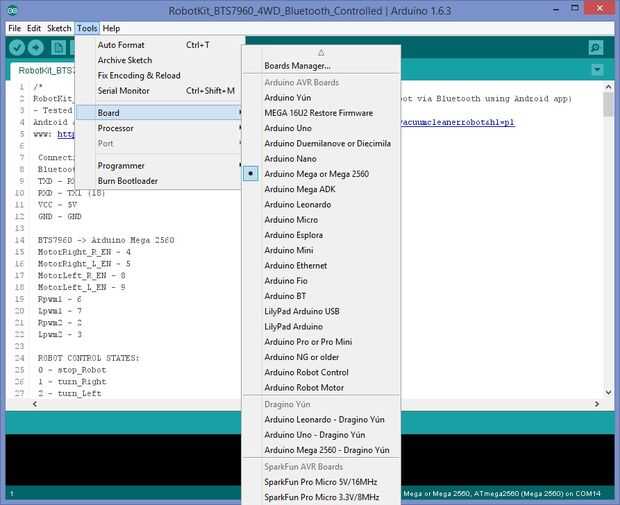Click the Verify checkmark toolbar icon
Screen dimensions: 620x505
[x=17, y=47]
